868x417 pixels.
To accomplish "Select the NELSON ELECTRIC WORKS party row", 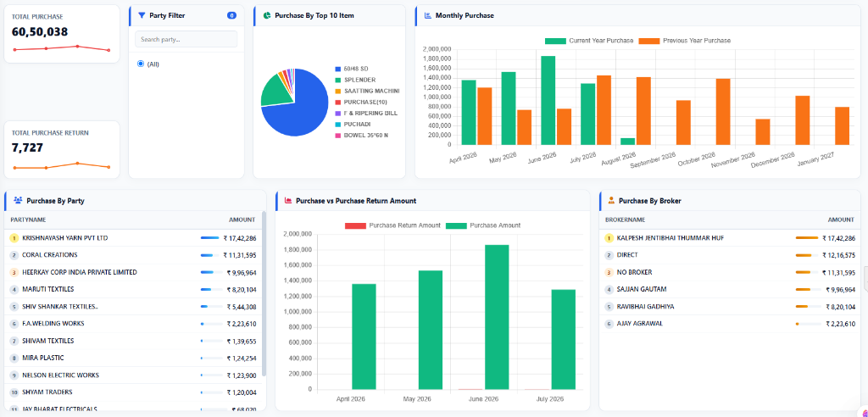I will 133,375.
